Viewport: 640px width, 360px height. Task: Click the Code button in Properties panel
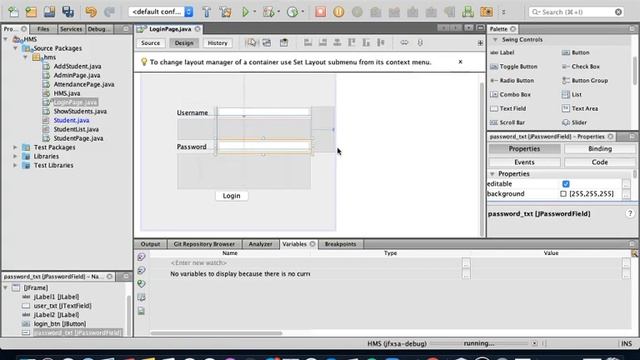[600, 162]
